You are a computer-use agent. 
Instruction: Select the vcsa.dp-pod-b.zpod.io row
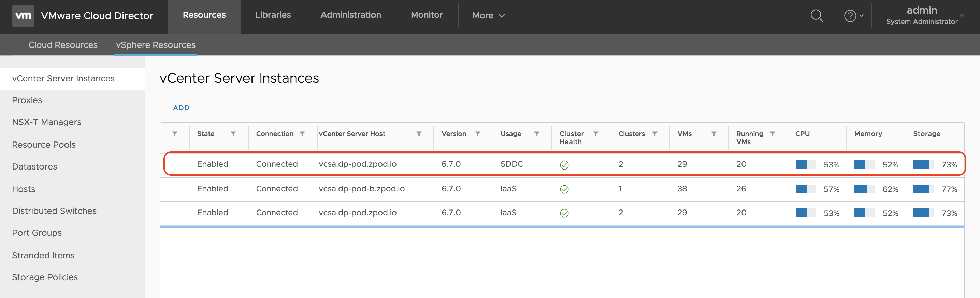coord(361,189)
